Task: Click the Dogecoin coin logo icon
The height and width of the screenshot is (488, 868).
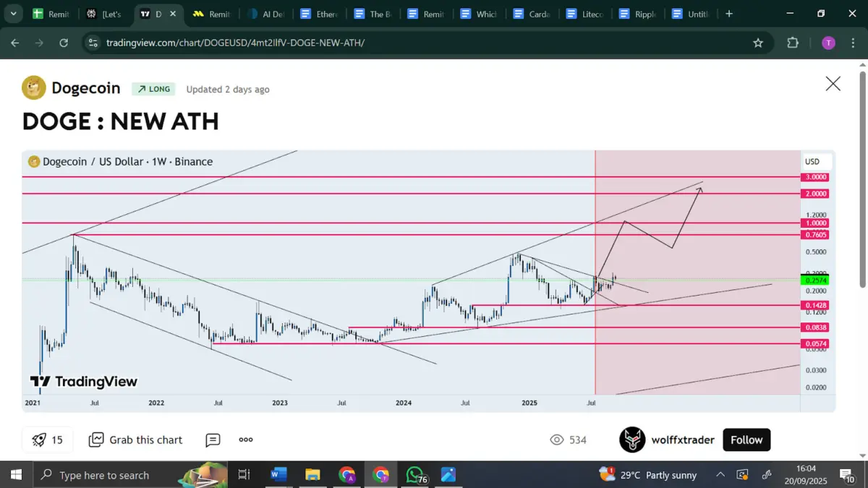Action: (34, 88)
